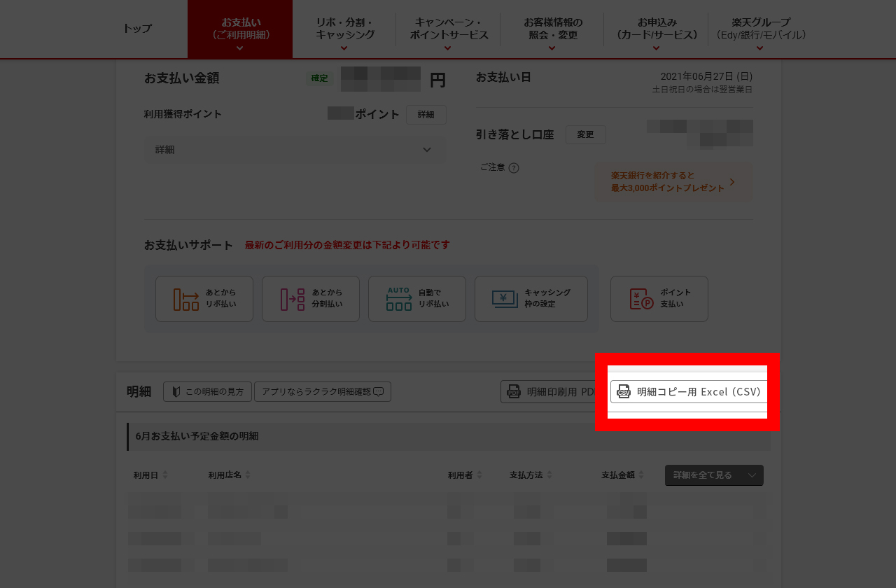
Task: Click the 明細印刷用 PDF button
Action: click(x=548, y=392)
